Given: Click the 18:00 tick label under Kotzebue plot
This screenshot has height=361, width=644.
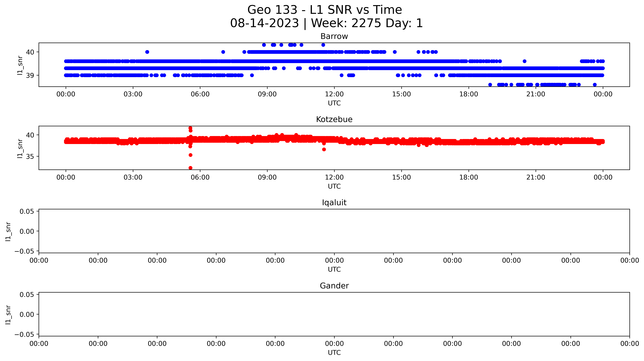Looking at the screenshot, I should coord(469,178).
